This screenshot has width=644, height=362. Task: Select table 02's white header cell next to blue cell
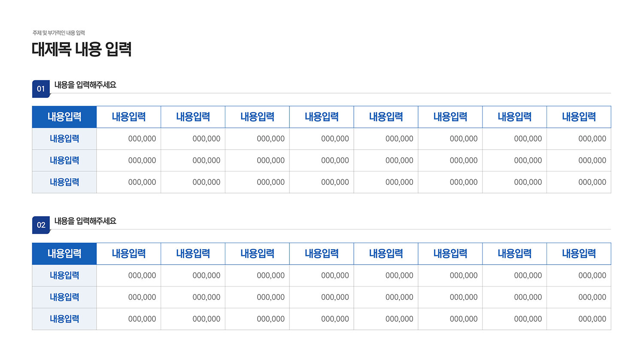point(129,253)
